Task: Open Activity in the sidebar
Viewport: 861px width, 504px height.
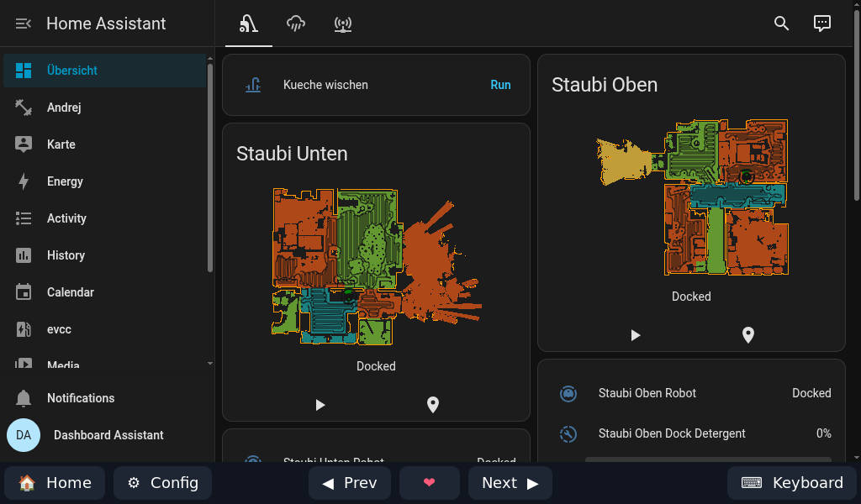Action: point(105,218)
